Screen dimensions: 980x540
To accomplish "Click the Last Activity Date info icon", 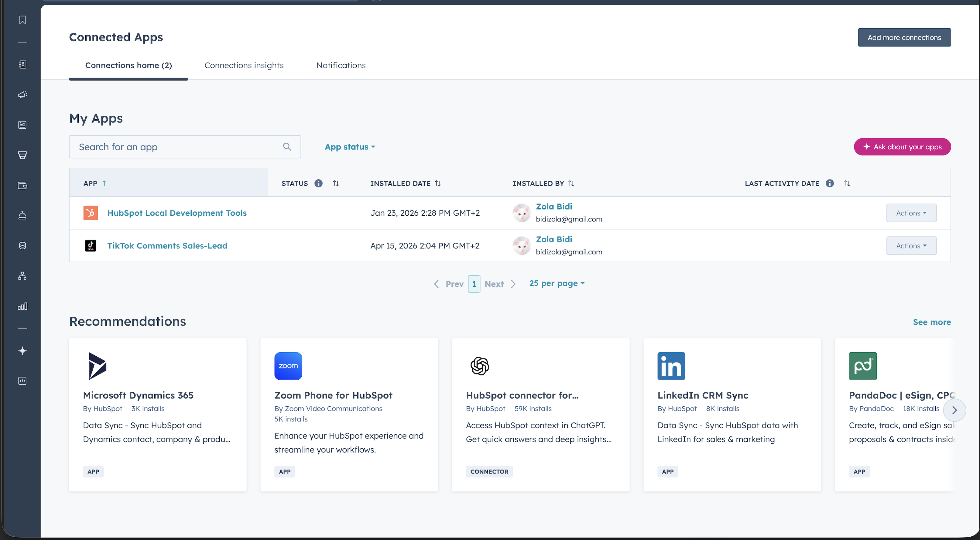I will 830,183.
